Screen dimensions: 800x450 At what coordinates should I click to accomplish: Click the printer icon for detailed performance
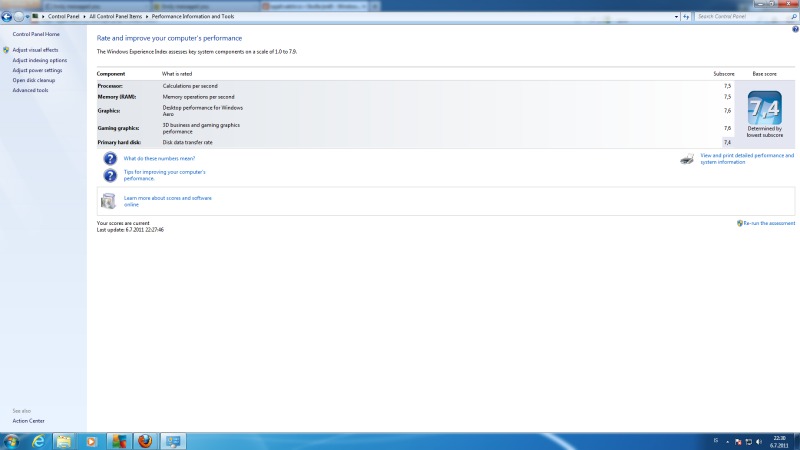(x=687, y=158)
